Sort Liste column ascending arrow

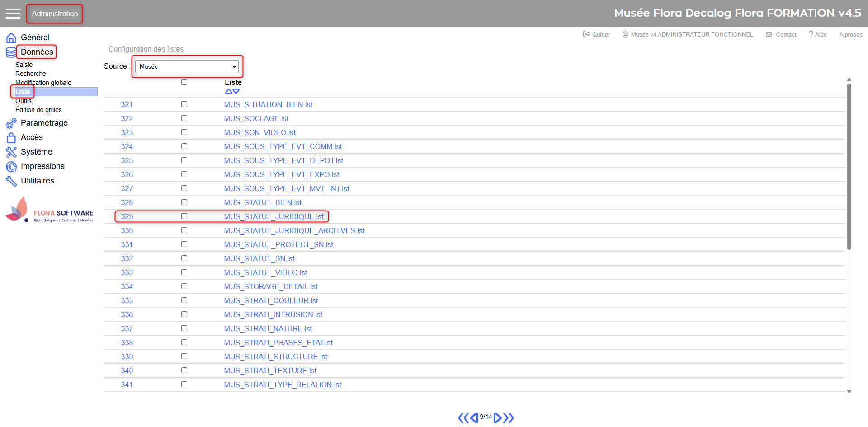coord(229,91)
